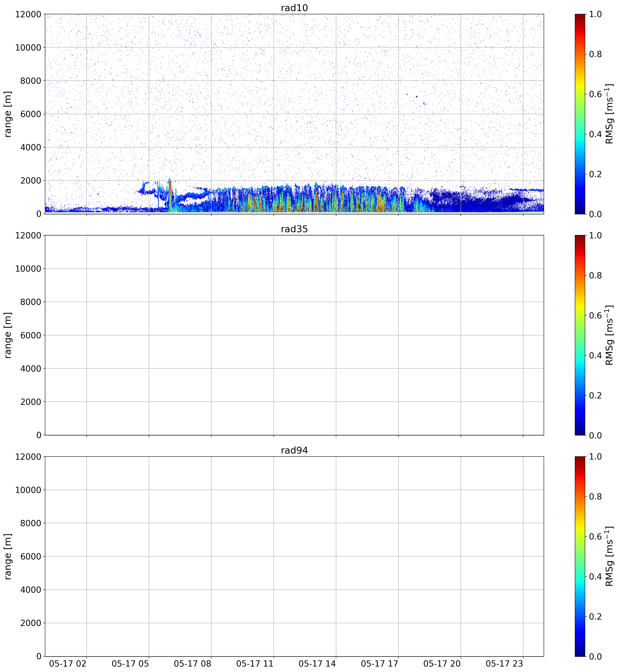Click the rad35 range [m] axis label

tap(8, 335)
